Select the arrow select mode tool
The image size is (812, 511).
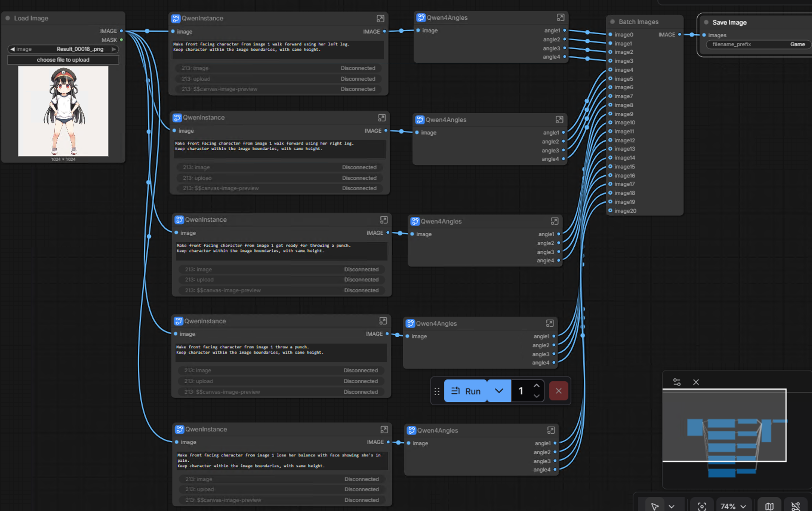pyautogui.click(x=654, y=506)
